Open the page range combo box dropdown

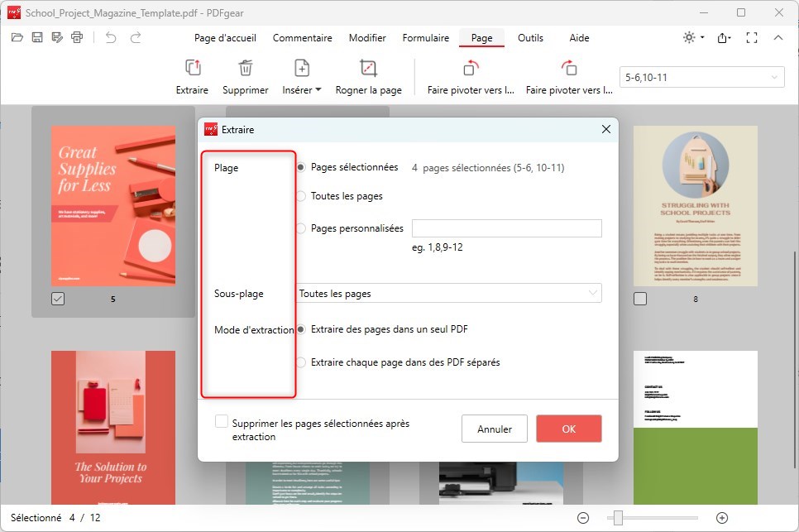(774, 76)
